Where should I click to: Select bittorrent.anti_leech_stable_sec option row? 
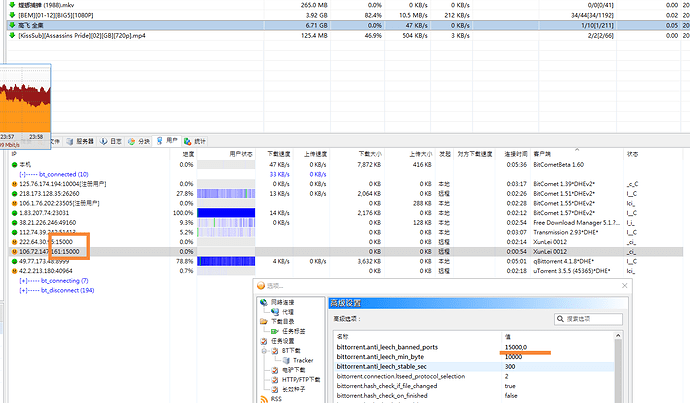point(473,366)
